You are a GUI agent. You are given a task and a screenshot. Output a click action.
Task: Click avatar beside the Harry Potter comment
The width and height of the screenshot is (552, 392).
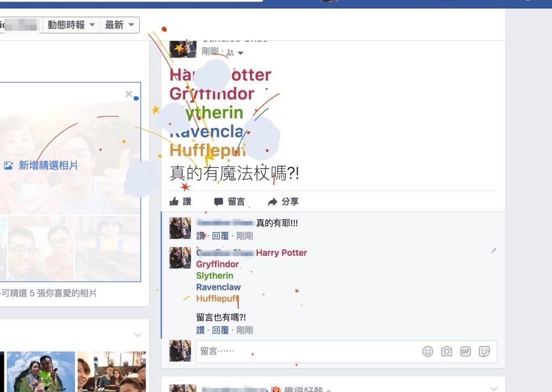[181, 258]
